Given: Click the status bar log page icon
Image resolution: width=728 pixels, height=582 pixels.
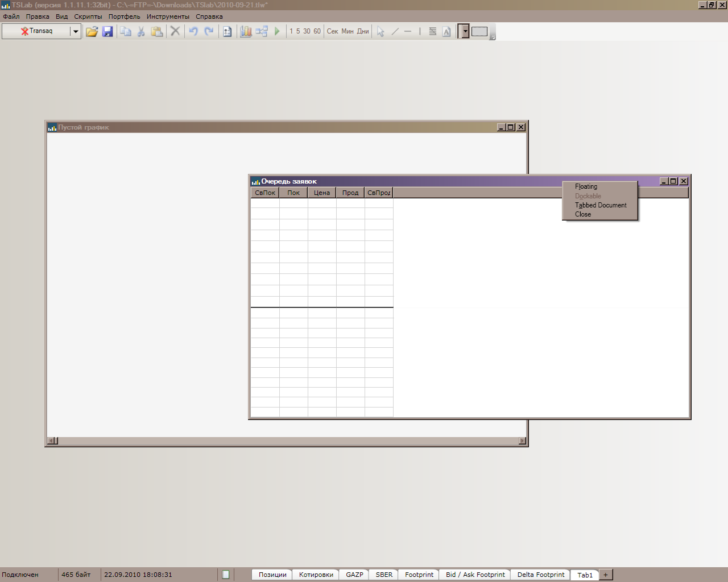Looking at the screenshot, I should [226, 575].
